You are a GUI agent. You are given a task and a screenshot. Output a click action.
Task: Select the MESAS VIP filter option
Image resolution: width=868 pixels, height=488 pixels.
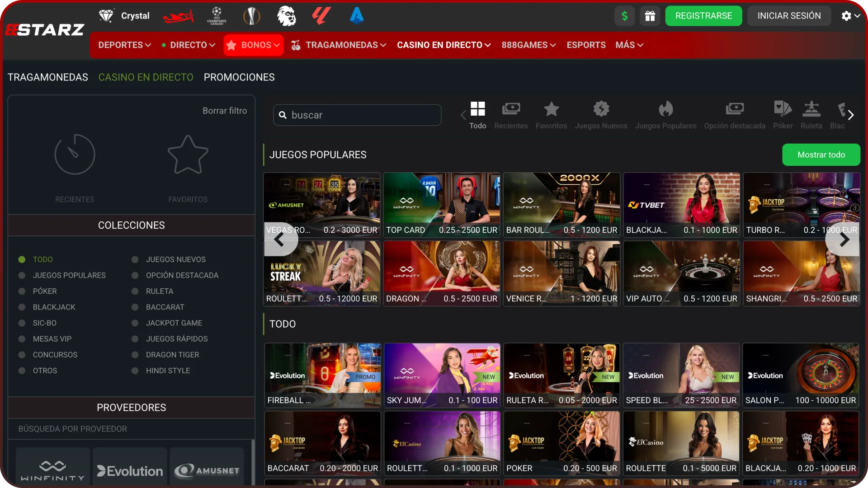click(x=21, y=338)
